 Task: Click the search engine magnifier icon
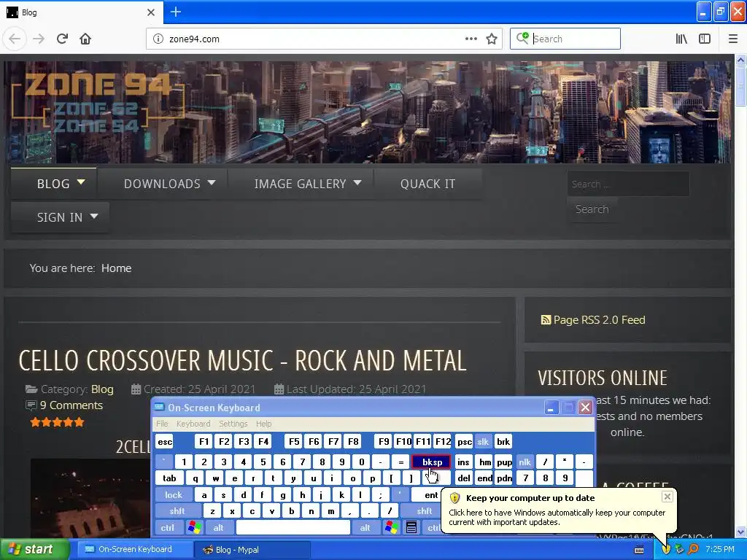(522, 38)
